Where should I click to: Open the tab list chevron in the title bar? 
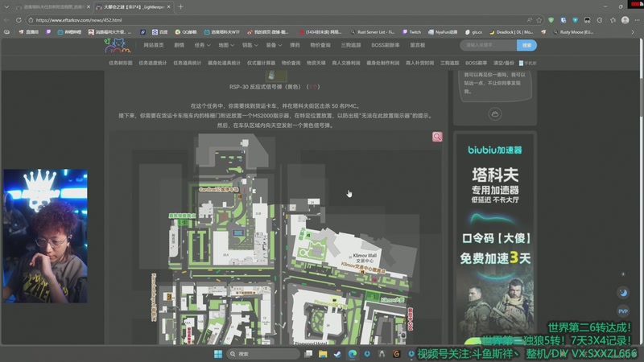click(x=6, y=7)
